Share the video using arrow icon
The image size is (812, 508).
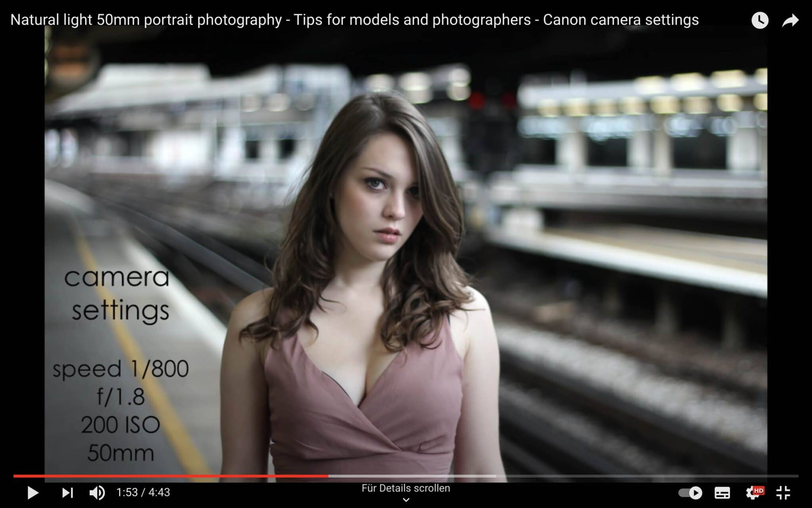[x=790, y=20]
